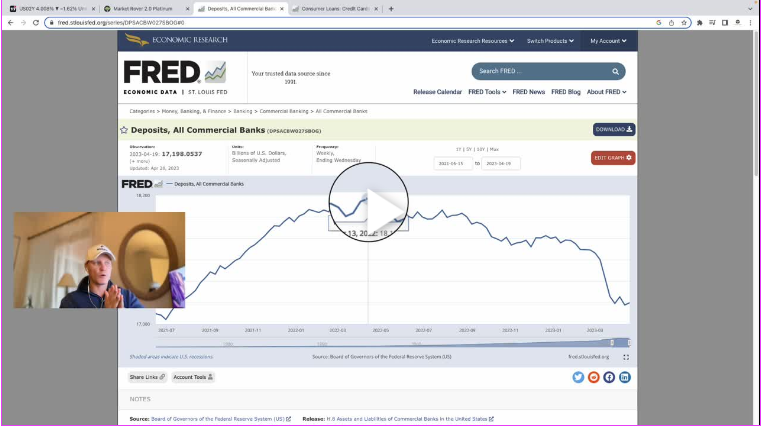761x426 pixels.
Task: Click the webcam video overlay thumbnail
Action: pos(99,260)
